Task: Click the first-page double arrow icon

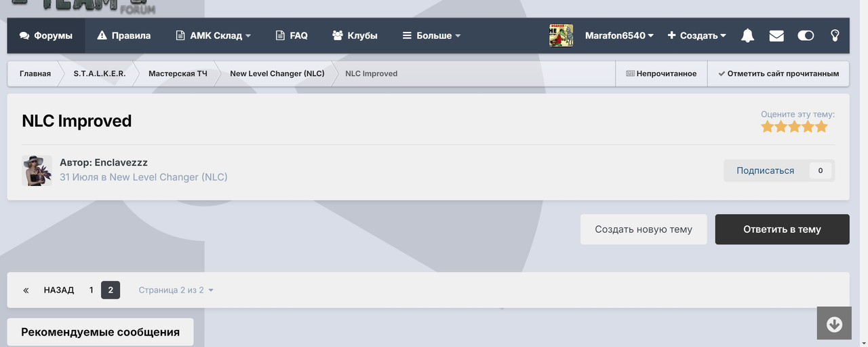Action: 26,290
